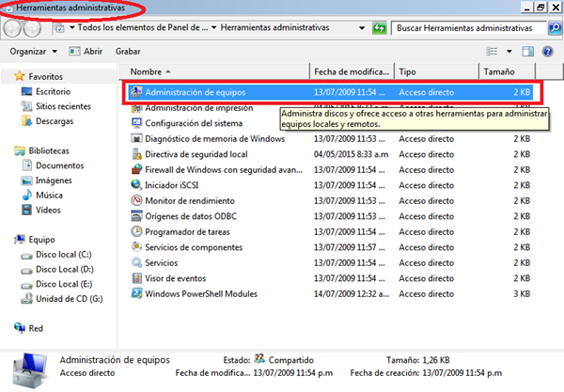Image resolution: width=564 pixels, height=392 pixels.
Task: Click the '13/07/2009 11:57 ...' date cell
Action: point(350,247)
